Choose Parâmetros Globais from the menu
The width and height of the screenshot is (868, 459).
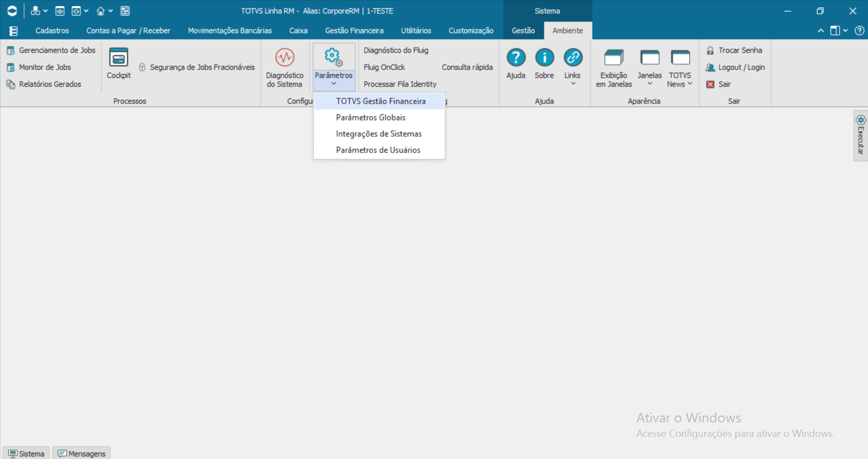(x=379, y=118)
